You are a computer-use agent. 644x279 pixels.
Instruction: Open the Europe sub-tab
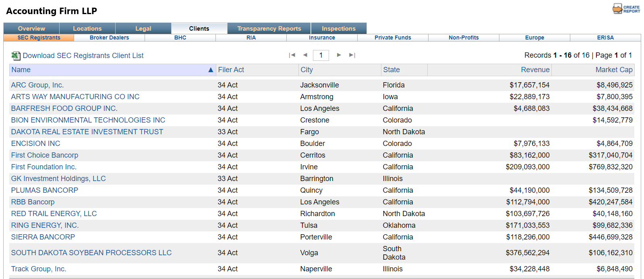[x=535, y=37]
